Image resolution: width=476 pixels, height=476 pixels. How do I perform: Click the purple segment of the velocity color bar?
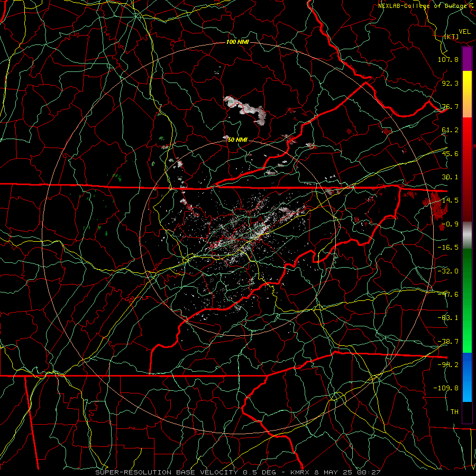[467, 59]
